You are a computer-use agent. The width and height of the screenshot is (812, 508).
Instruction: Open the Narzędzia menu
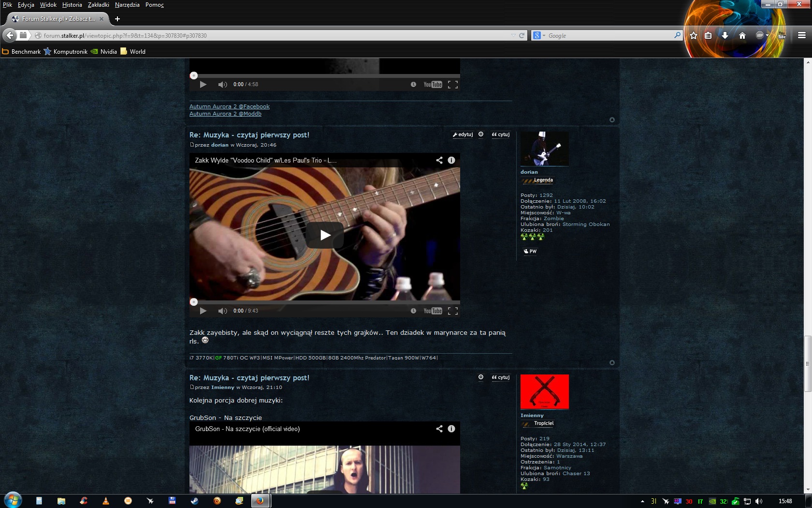click(127, 5)
